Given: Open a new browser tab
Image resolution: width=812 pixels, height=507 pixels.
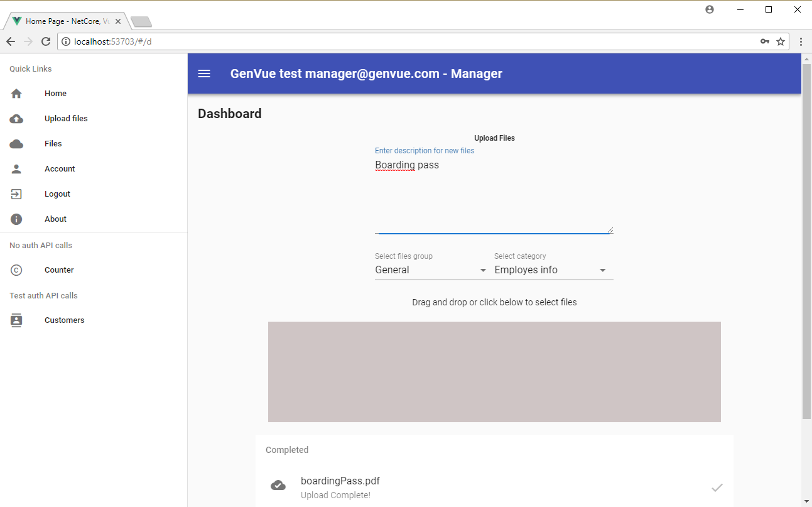Looking at the screenshot, I should coord(141,22).
